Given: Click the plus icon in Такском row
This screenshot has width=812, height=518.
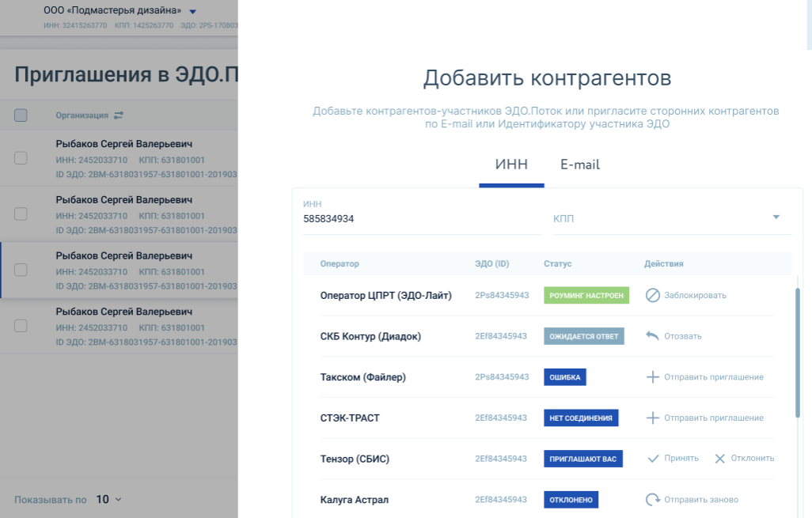Looking at the screenshot, I should (x=653, y=377).
